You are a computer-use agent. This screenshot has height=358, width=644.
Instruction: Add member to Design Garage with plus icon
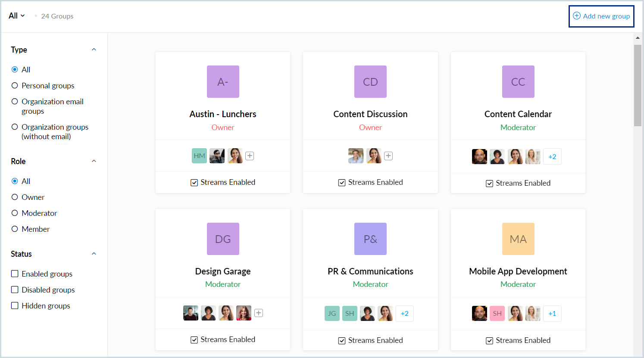coord(259,313)
